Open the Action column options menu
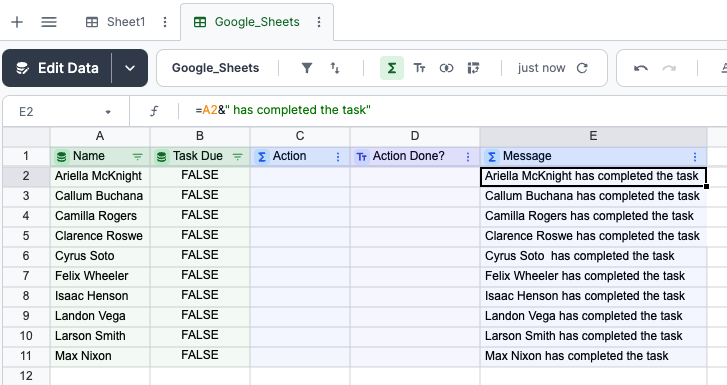 click(338, 157)
